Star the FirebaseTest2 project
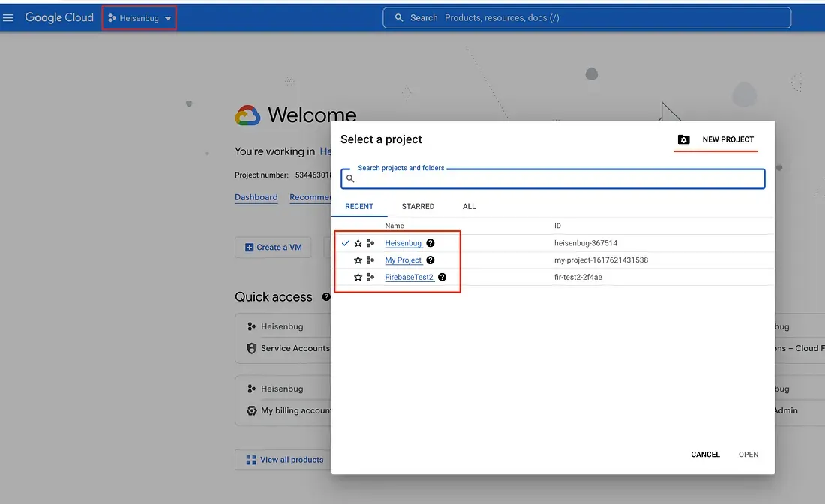The height and width of the screenshot is (504, 825). click(x=358, y=277)
